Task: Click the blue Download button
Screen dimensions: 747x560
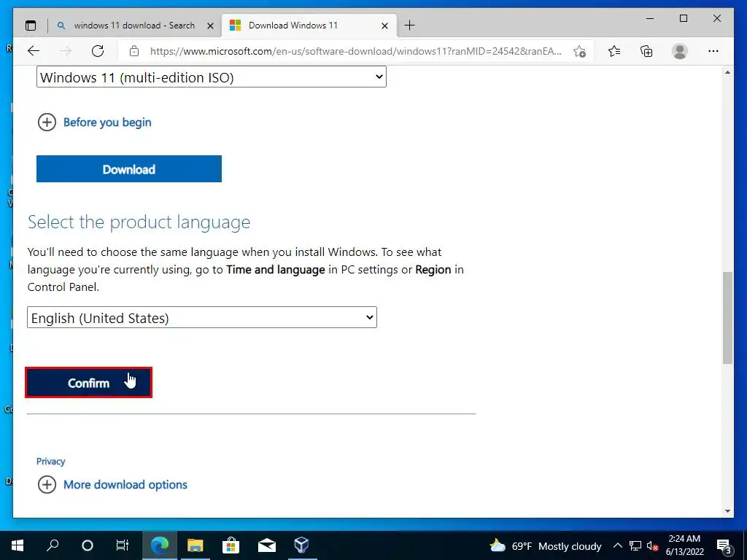Action: (128, 169)
